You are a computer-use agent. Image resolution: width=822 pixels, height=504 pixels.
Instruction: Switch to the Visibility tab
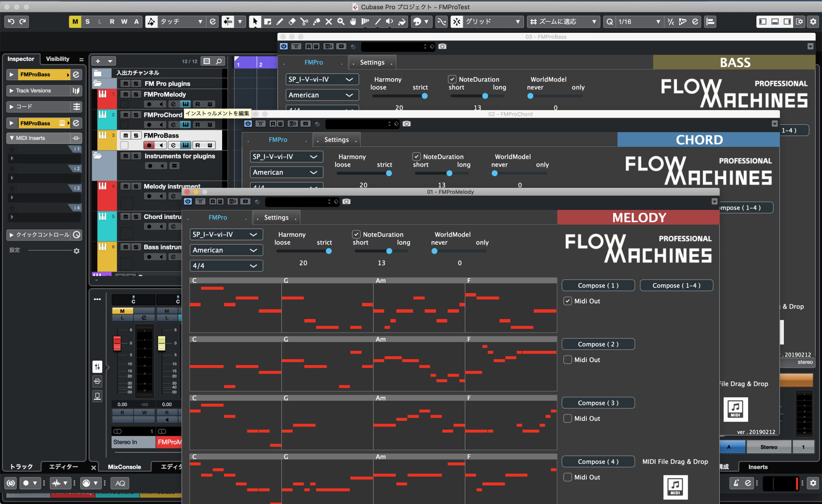click(57, 59)
